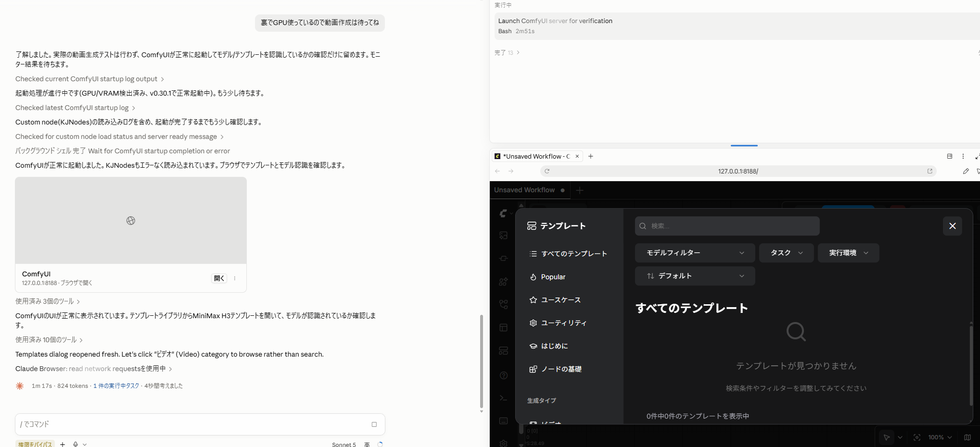Reload the embedded browser page
The image size is (980, 447).
click(x=547, y=171)
